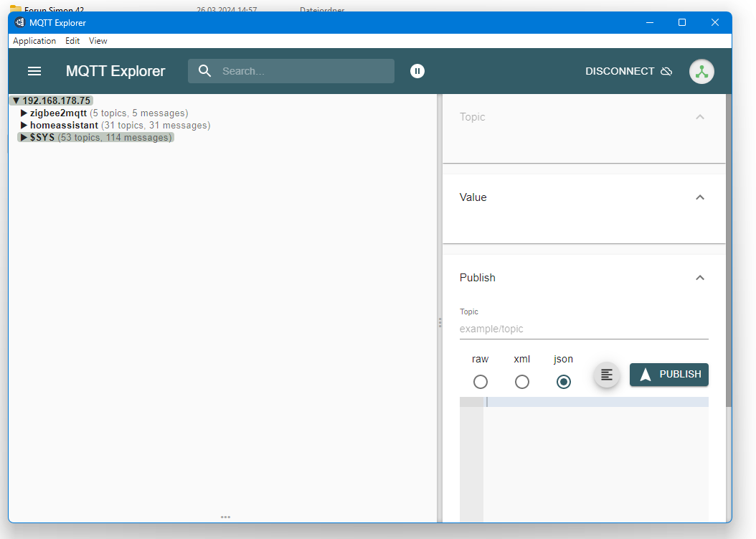
Task: Select the xml format radio button
Action: (x=522, y=382)
